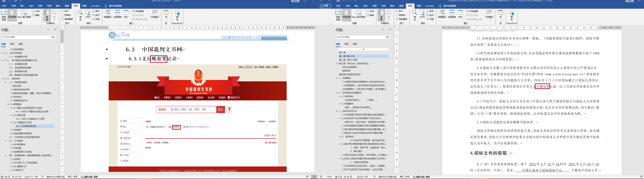
Task: Switch to Read Mode in right Word window
Action: pyautogui.click(x=338, y=15)
